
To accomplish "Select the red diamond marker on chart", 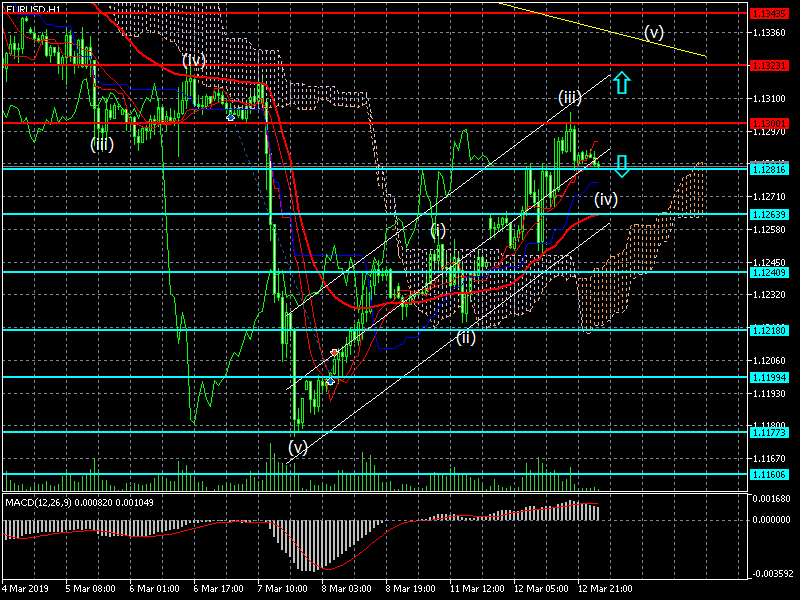I will point(334,353).
